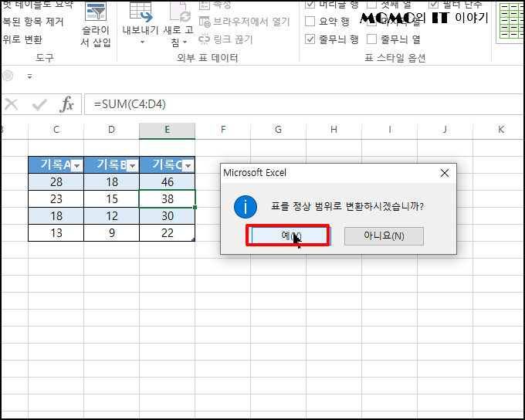Click the Open in Browser (브라우저에서 열기) icon
This screenshot has height=420, width=525.
click(x=205, y=22)
